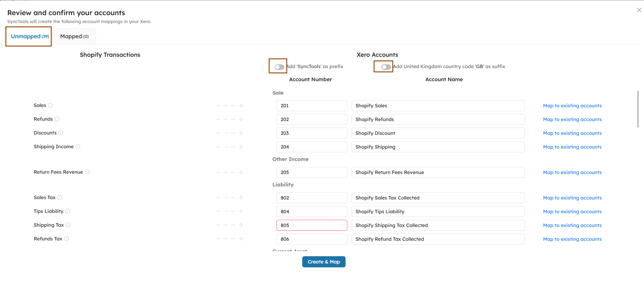Click the 'Sale' section heading
Viewport: 644px width, 303px height.
(x=278, y=93)
